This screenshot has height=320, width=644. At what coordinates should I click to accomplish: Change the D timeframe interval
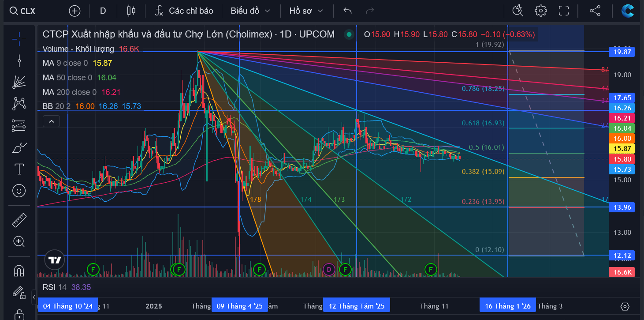103,11
